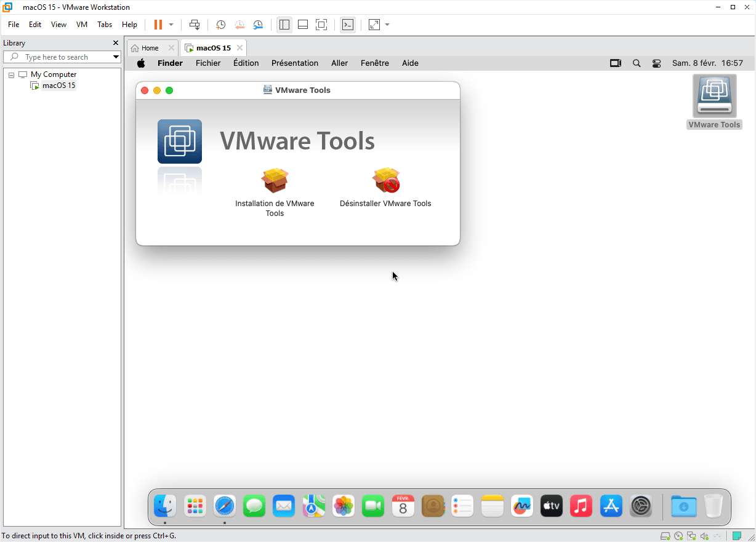Toggle the thumbnail bar view button
Viewport: 756px width, 542px height.
303,25
